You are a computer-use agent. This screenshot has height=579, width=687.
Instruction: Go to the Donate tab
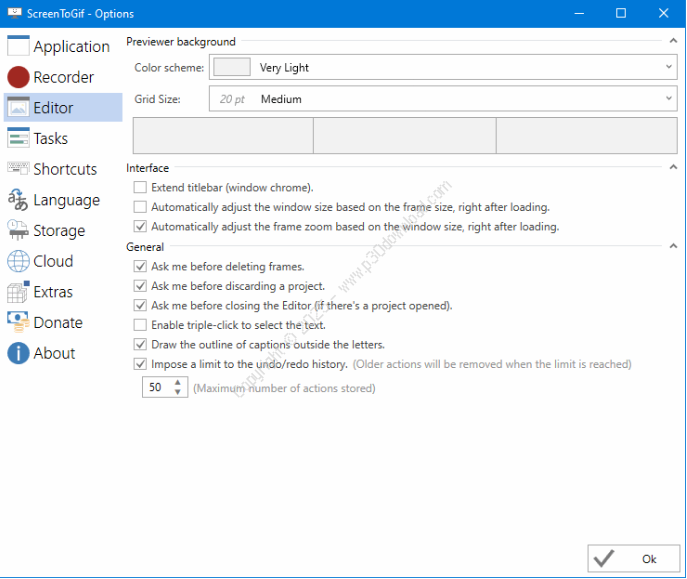[x=57, y=323]
